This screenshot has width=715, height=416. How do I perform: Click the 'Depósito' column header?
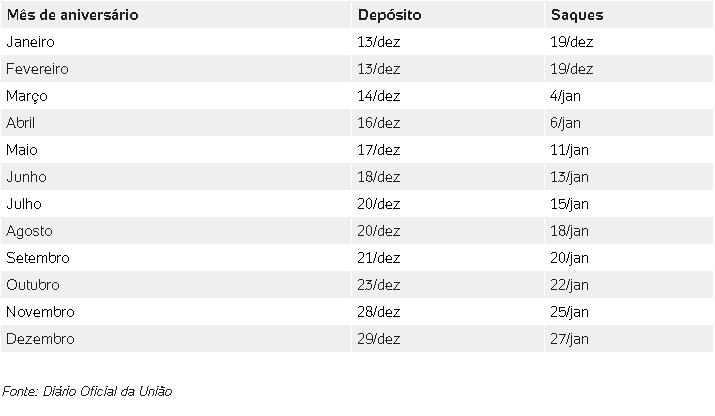[389, 16]
